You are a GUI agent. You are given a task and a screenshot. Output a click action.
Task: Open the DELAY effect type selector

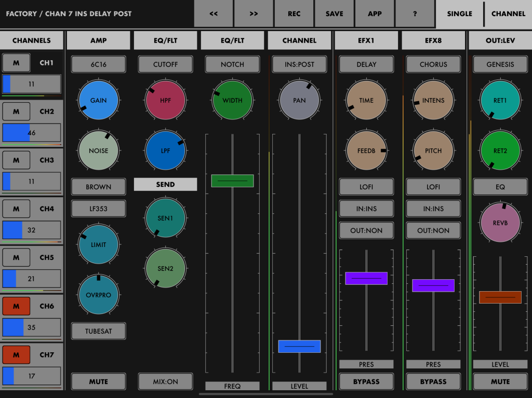[x=366, y=64]
